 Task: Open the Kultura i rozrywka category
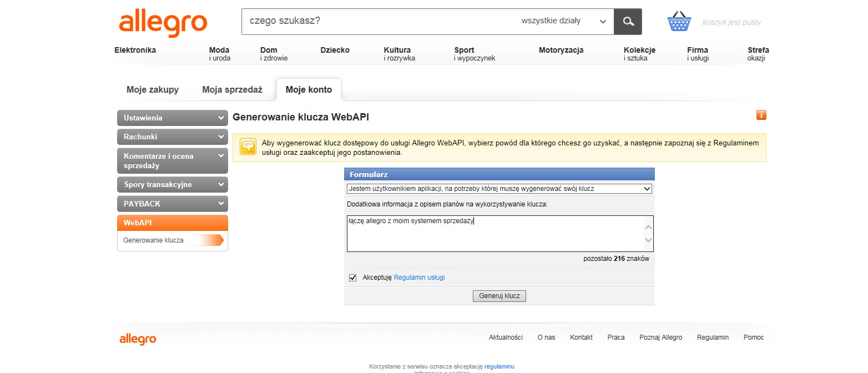[x=400, y=54]
